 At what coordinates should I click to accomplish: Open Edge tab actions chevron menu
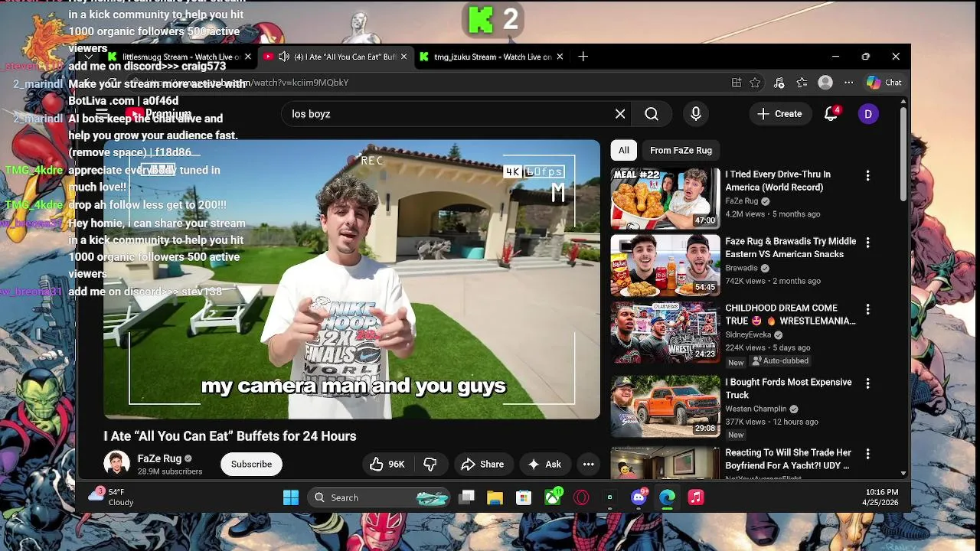point(89,57)
